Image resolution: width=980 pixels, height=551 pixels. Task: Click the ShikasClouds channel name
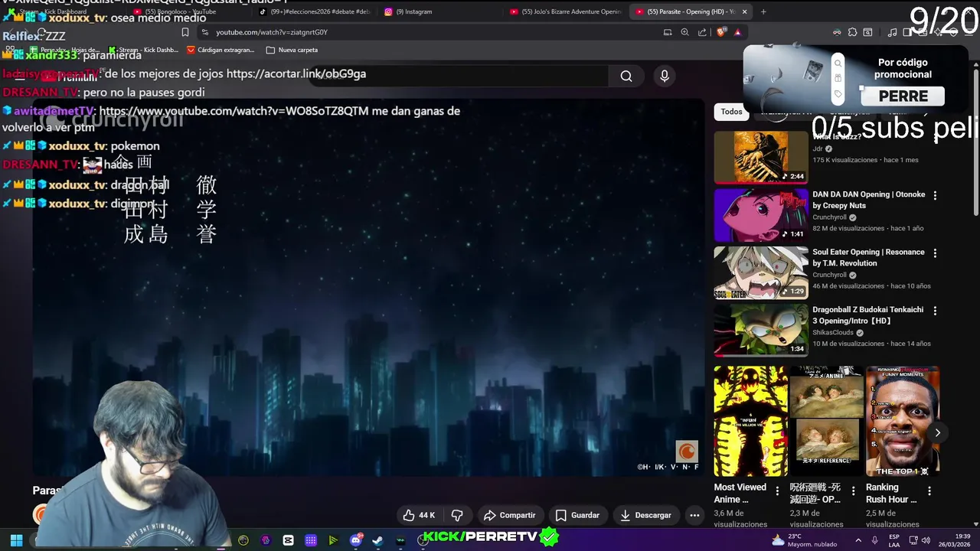coord(833,333)
